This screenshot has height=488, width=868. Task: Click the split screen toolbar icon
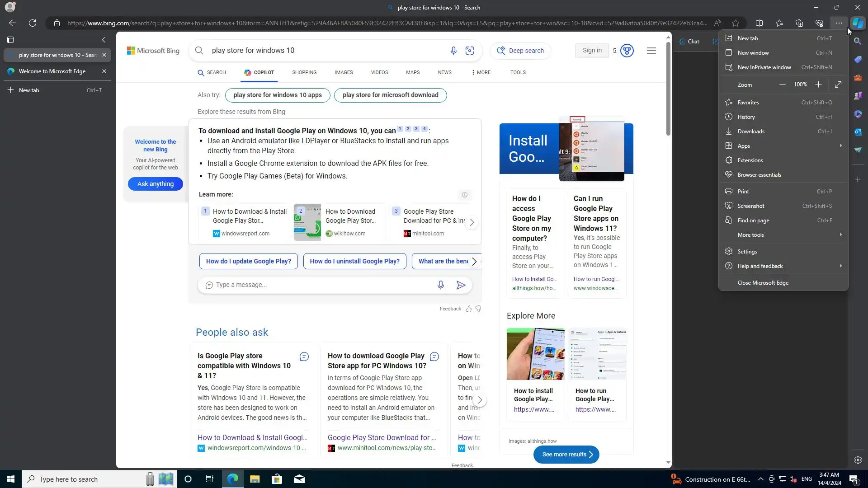[x=759, y=23]
